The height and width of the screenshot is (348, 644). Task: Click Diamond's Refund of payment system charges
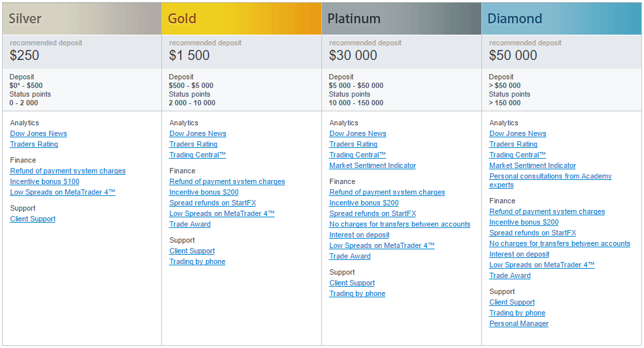point(547,211)
